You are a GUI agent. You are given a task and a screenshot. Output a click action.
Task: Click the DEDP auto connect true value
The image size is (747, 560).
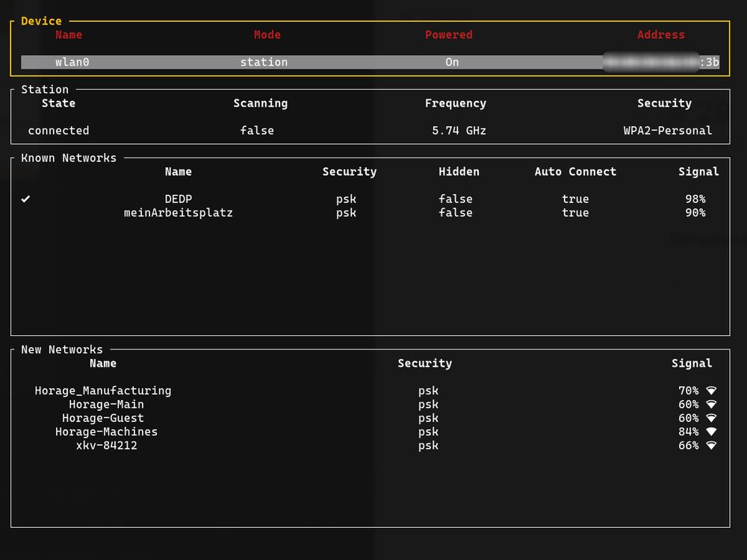click(x=575, y=199)
